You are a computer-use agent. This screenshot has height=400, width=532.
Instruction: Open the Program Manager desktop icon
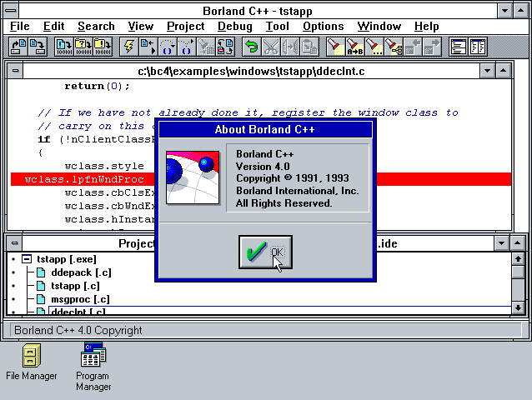93,357
